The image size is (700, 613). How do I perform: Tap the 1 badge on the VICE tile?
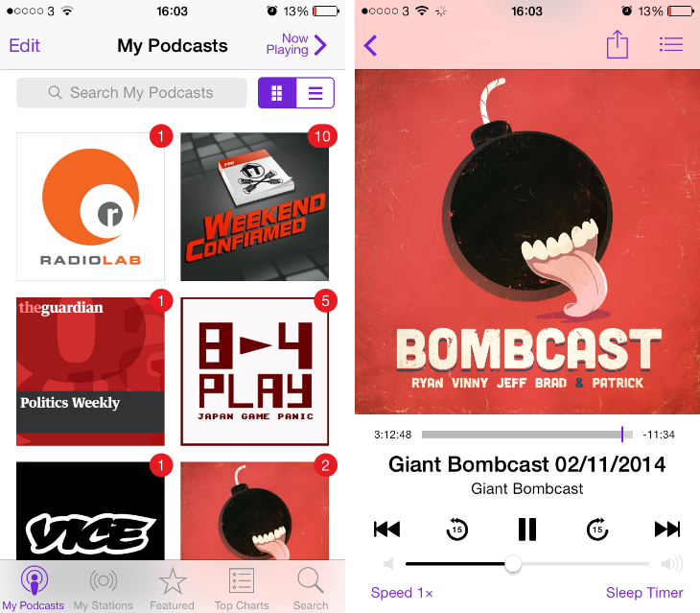click(x=161, y=465)
